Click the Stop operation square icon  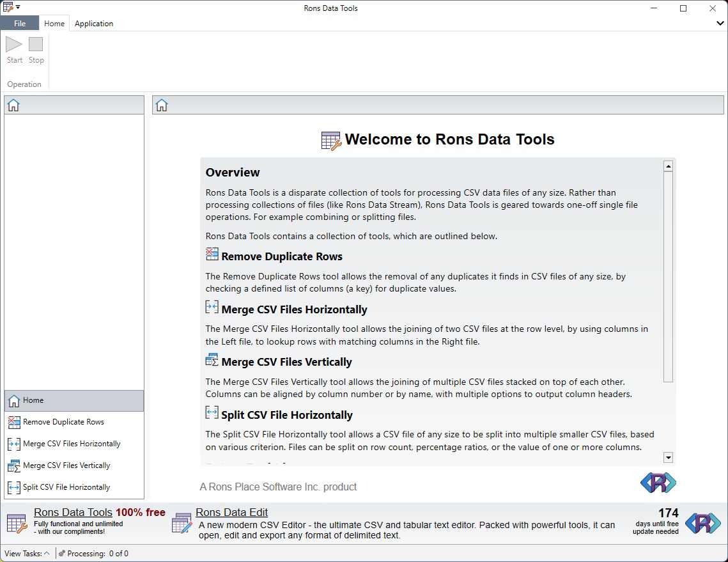coord(36,45)
